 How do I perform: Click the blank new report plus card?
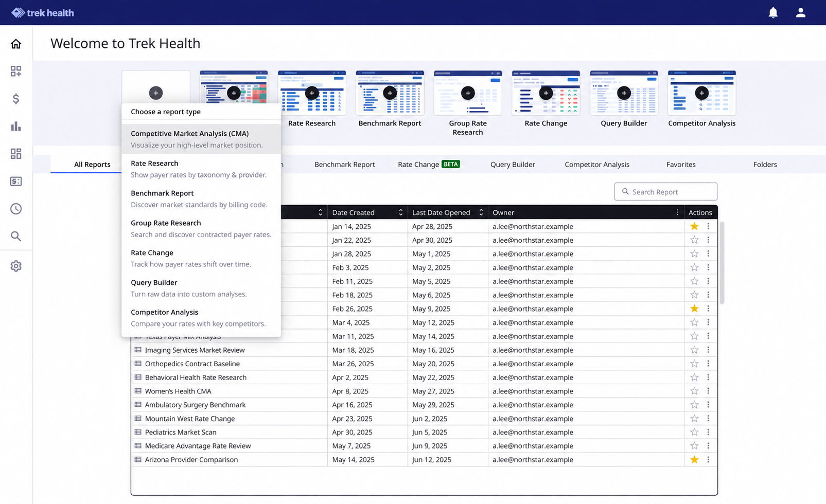click(156, 93)
